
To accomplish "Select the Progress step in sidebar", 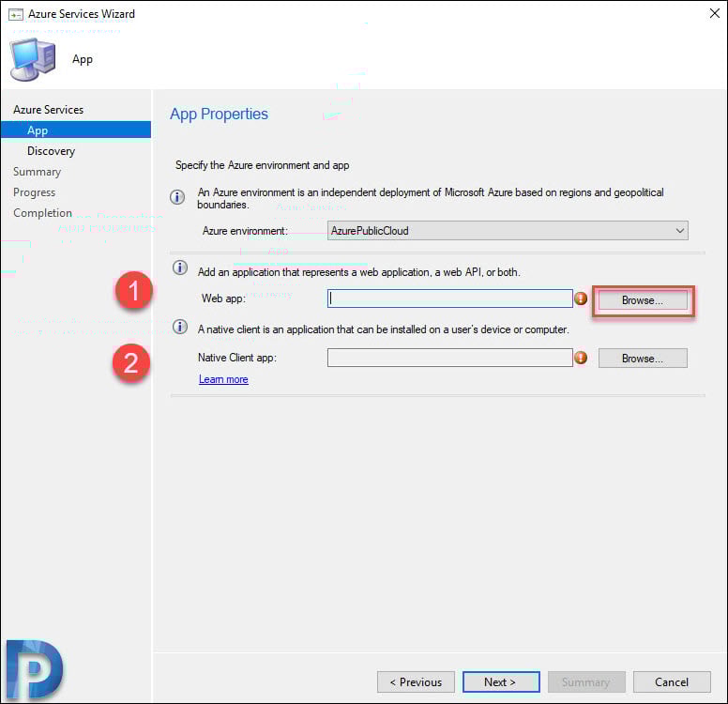I will tap(35, 192).
